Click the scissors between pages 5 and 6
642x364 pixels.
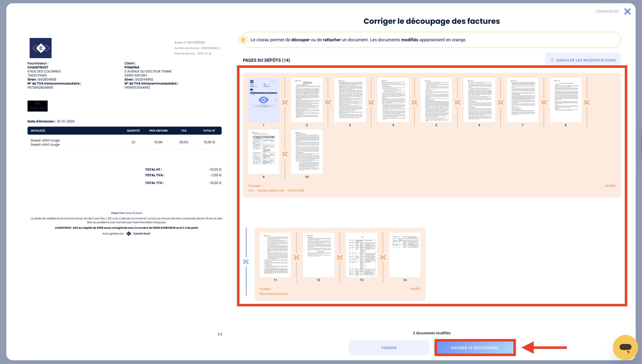(458, 103)
